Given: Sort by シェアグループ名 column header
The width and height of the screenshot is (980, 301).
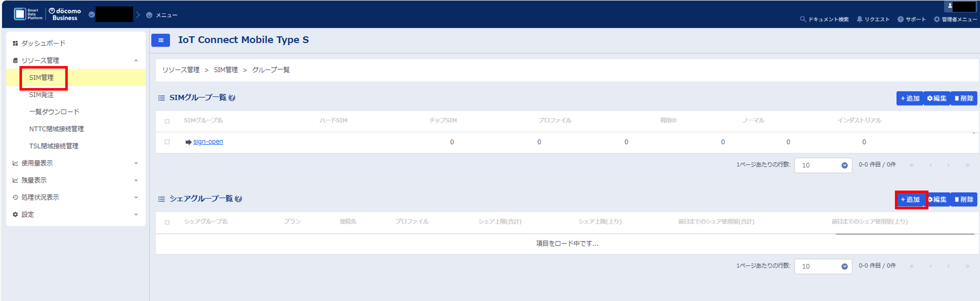Looking at the screenshot, I should (206, 221).
